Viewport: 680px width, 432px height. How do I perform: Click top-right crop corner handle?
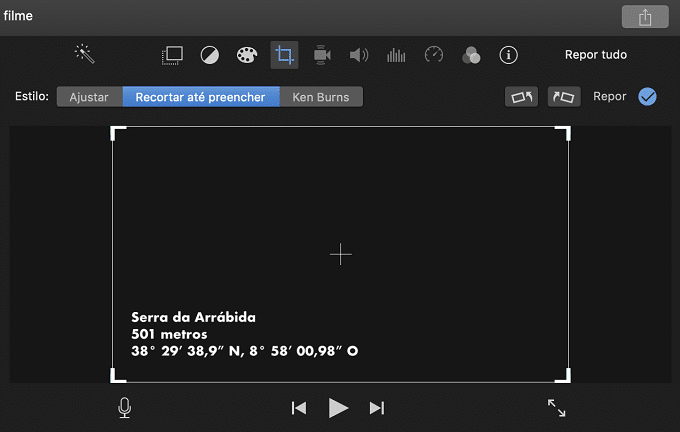click(x=563, y=133)
